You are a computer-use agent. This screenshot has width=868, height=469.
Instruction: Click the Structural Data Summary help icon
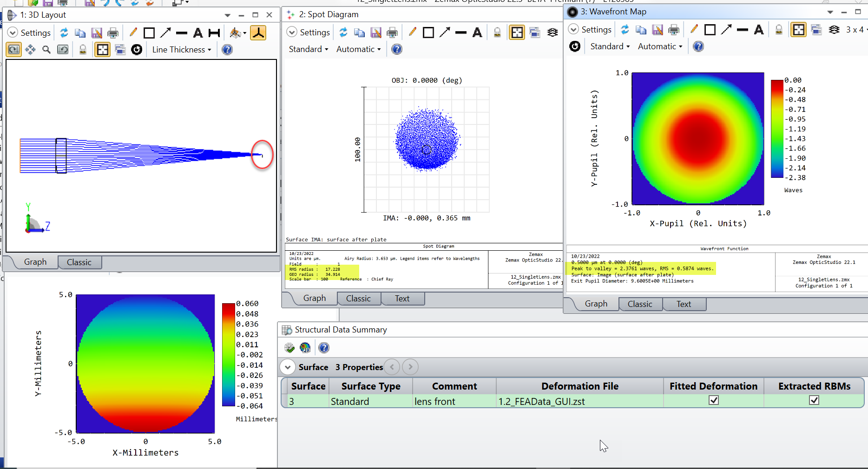tap(324, 347)
